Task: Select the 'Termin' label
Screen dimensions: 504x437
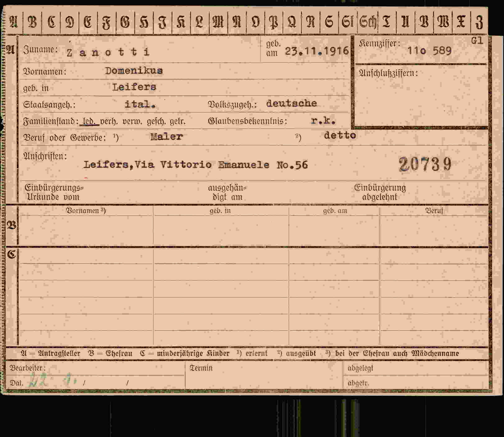Action: click(x=201, y=368)
